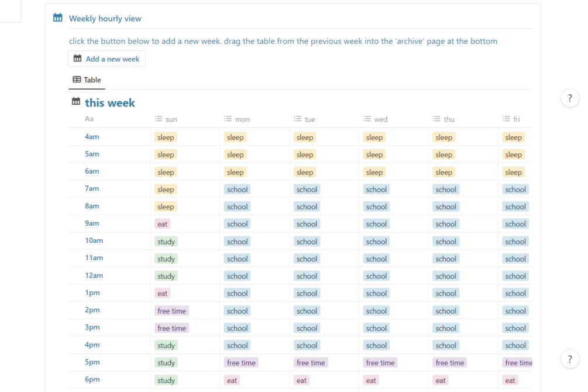The width and height of the screenshot is (588, 392).
Task: Select the school tag for wed at 9am
Action: pos(377,224)
